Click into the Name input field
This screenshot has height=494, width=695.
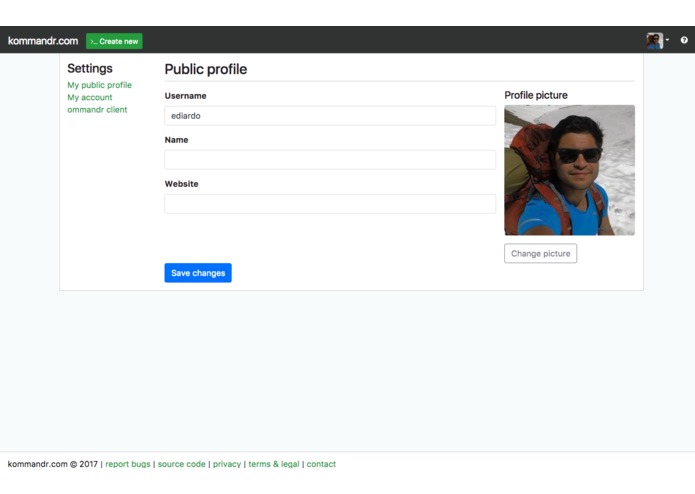pos(330,159)
